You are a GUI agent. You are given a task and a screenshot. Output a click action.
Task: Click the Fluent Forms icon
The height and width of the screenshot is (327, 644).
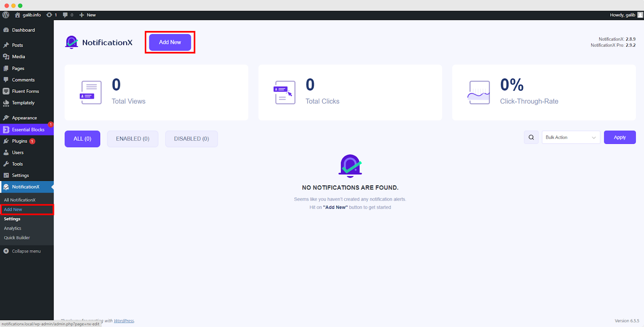point(6,91)
